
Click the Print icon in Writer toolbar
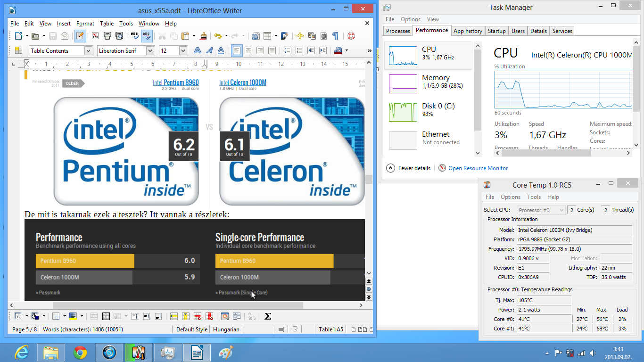[107, 36]
